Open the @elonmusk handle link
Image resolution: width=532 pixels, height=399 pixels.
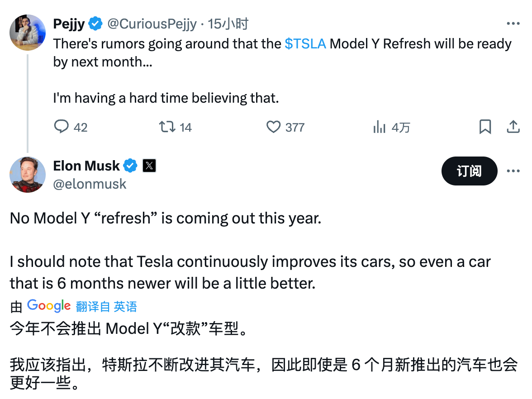coord(90,184)
